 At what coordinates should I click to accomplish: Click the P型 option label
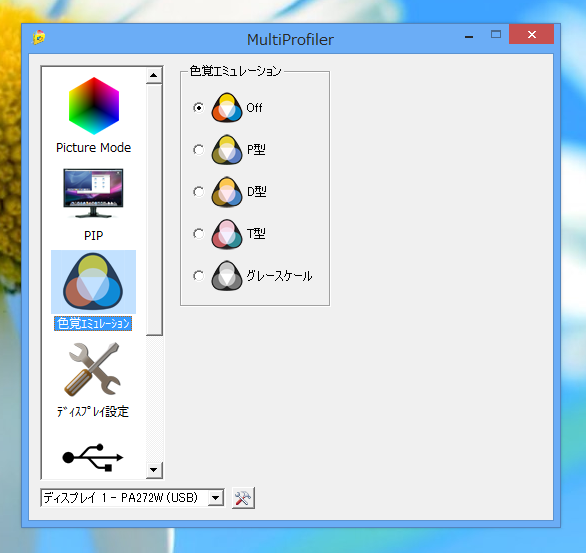[x=256, y=150]
